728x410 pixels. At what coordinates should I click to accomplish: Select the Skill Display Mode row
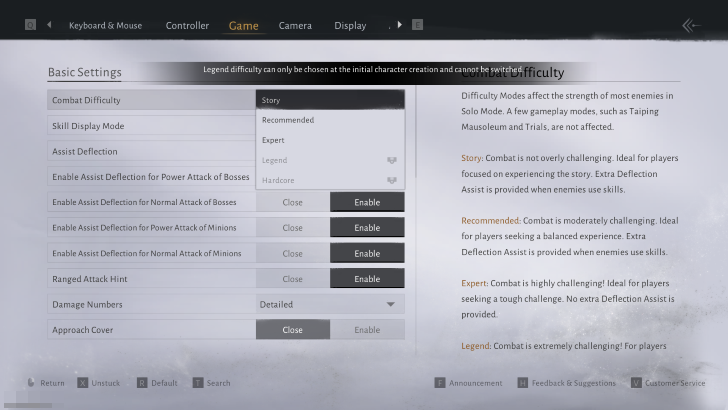[151, 126]
